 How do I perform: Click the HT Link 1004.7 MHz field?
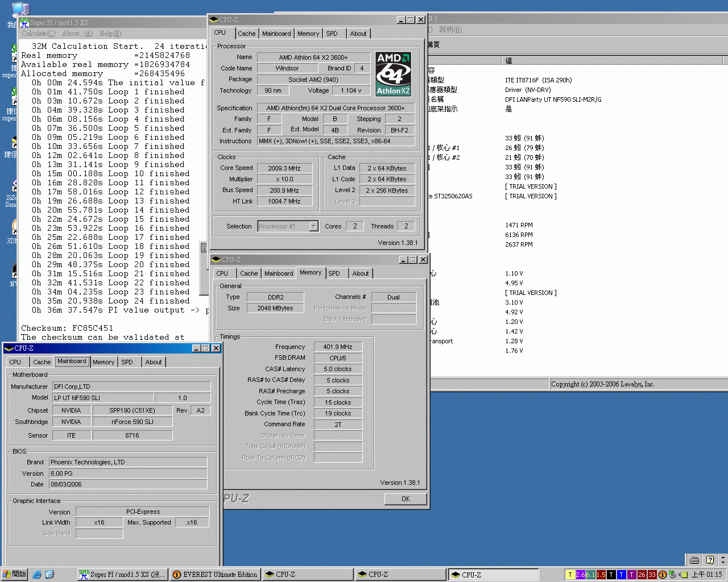[x=284, y=201]
